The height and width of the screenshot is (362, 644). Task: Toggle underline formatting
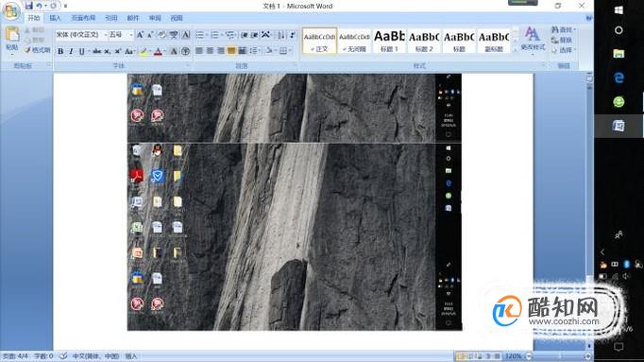coord(81,51)
